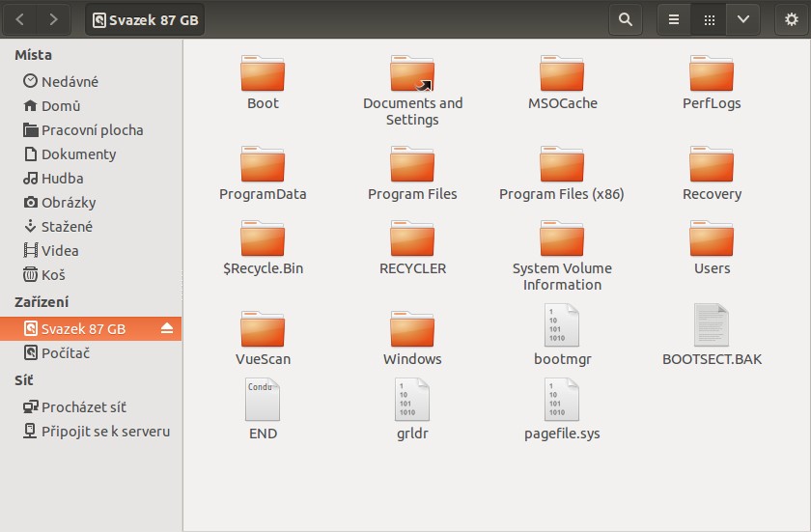Viewport: 811px width, 532px height.
Task: Eject Svazek 87 GB volume
Action: point(167,329)
